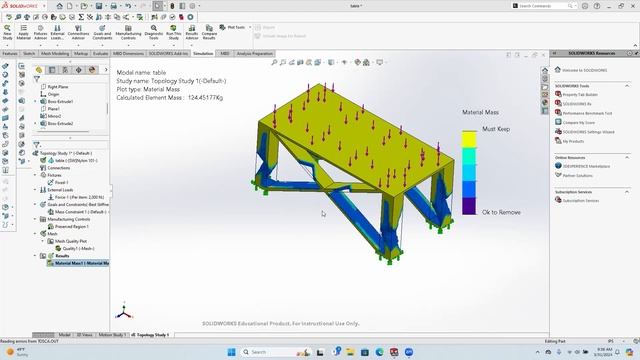Open 3DEXPERIENCE Marketplace link
This screenshot has width=640, height=360.
[586, 167]
